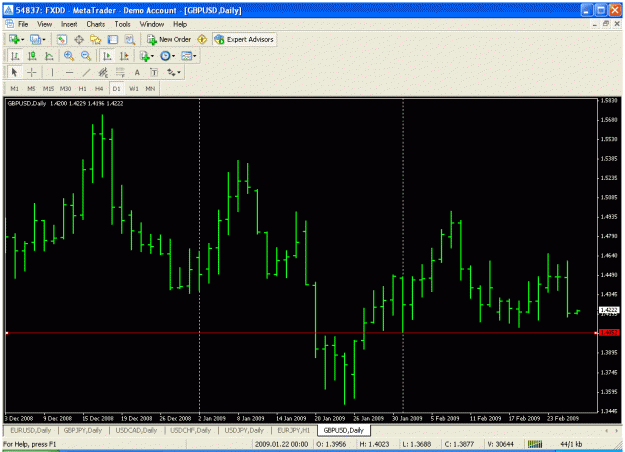Viewport: 625px width, 452px height.
Task: Open the Strategy Tester magnifier icon
Action: pos(130,39)
